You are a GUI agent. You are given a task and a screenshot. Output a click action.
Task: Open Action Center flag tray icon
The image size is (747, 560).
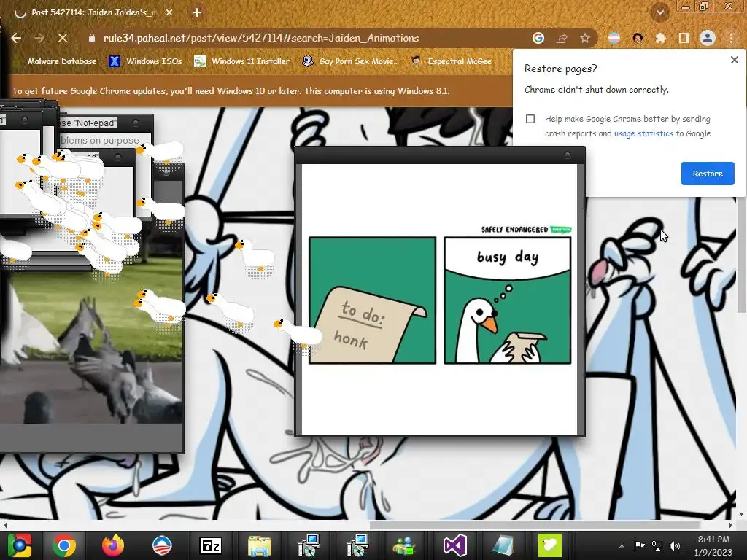(639, 546)
